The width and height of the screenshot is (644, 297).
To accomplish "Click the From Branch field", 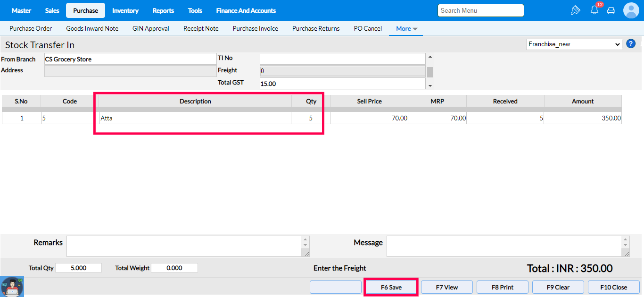I will 130,59.
